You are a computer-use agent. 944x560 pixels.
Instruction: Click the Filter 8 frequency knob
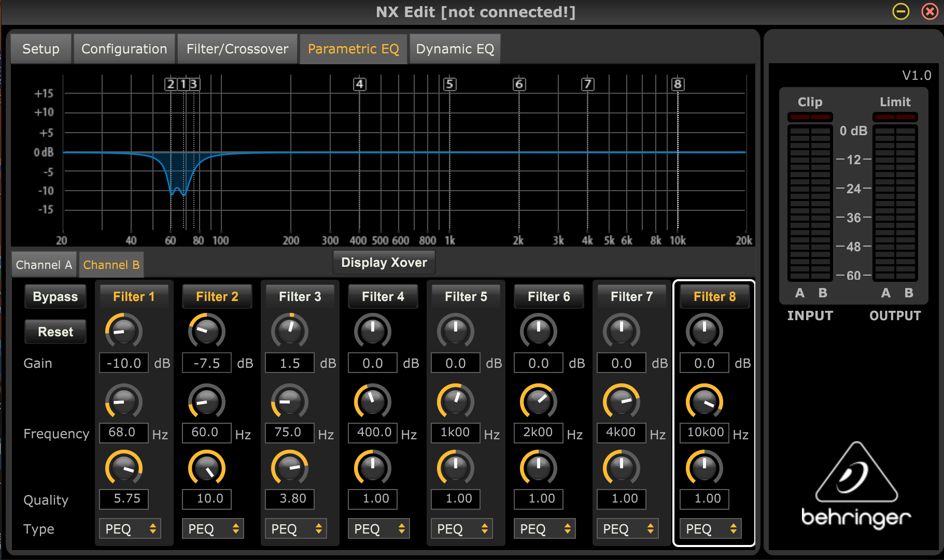click(705, 401)
